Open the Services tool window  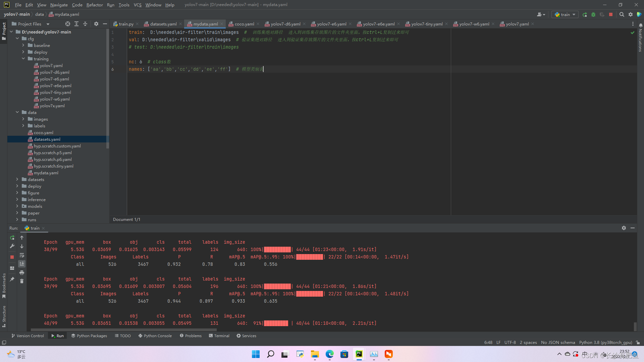click(x=246, y=336)
